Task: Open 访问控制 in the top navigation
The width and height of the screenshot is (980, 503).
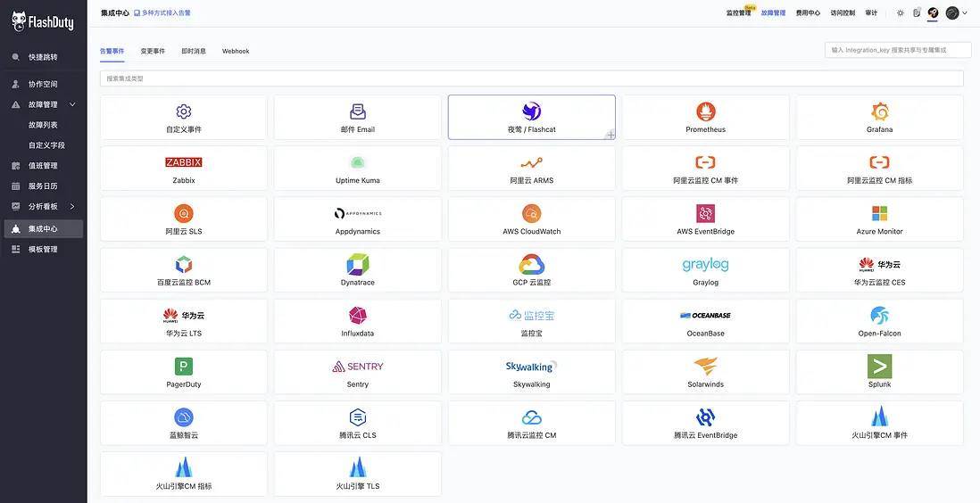Action: point(843,13)
